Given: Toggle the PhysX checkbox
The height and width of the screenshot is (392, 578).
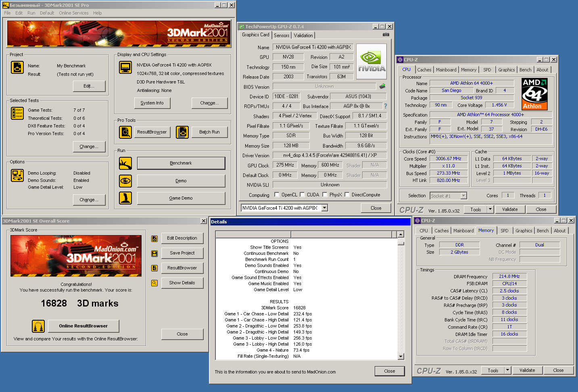Looking at the screenshot, I should click(x=325, y=195).
